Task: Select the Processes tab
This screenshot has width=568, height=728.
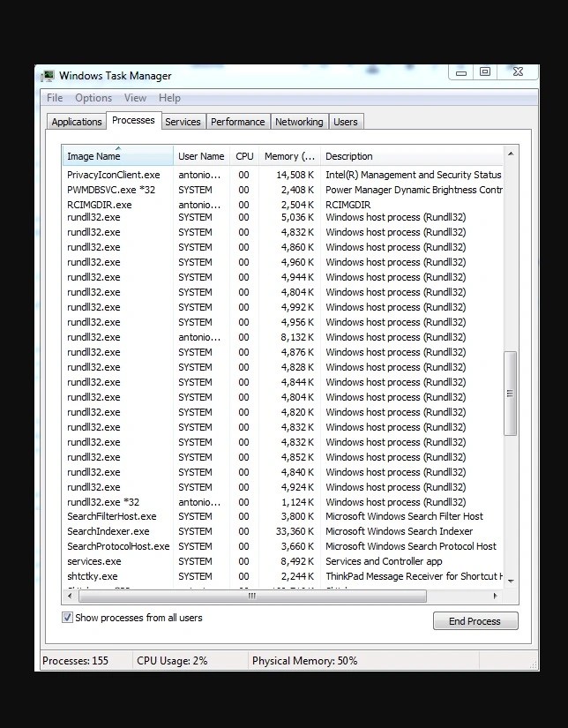Action: point(134,120)
